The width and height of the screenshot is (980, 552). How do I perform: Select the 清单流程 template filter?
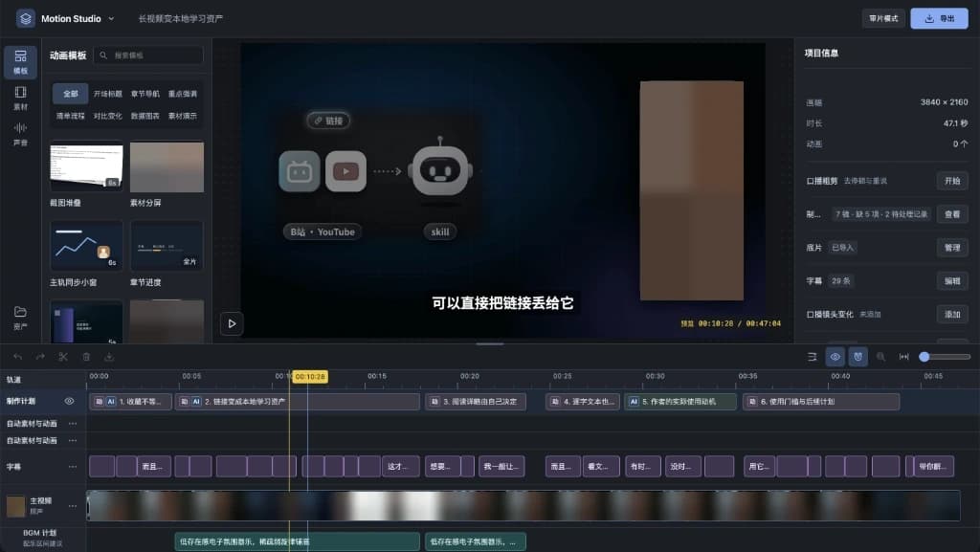click(x=70, y=116)
